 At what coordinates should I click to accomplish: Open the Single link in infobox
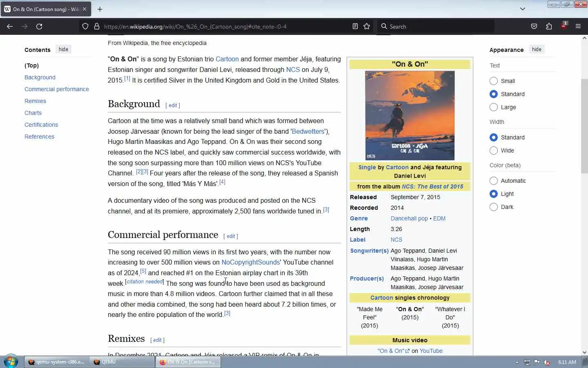367,167
